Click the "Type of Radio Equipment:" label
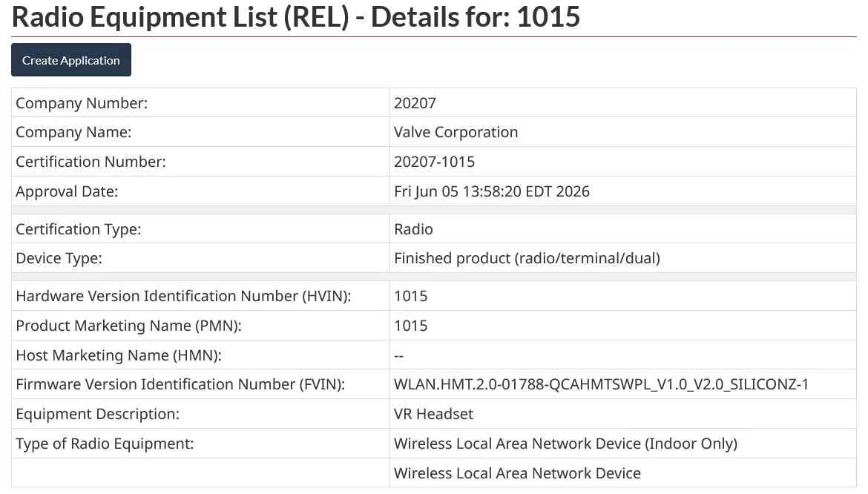The width and height of the screenshot is (868, 494). [x=105, y=444]
